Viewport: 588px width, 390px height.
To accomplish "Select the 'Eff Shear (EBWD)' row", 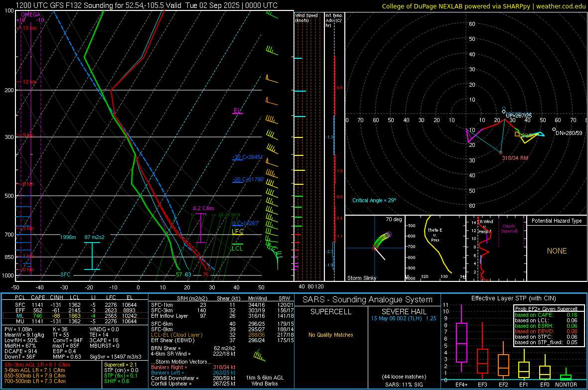I will [x=222, y=340].
